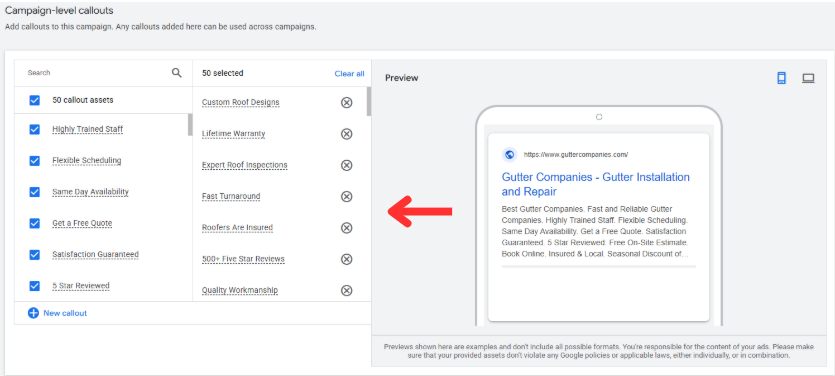Remove the Expert Roof Inspections callout
This screenshot has width=835, height=376.
[x=346, y=165]
